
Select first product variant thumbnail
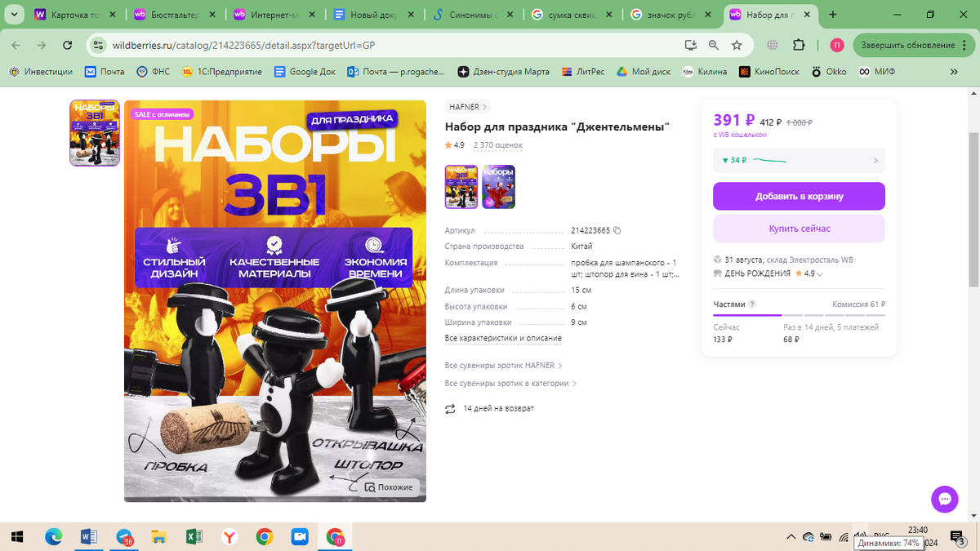coord(461,187)
